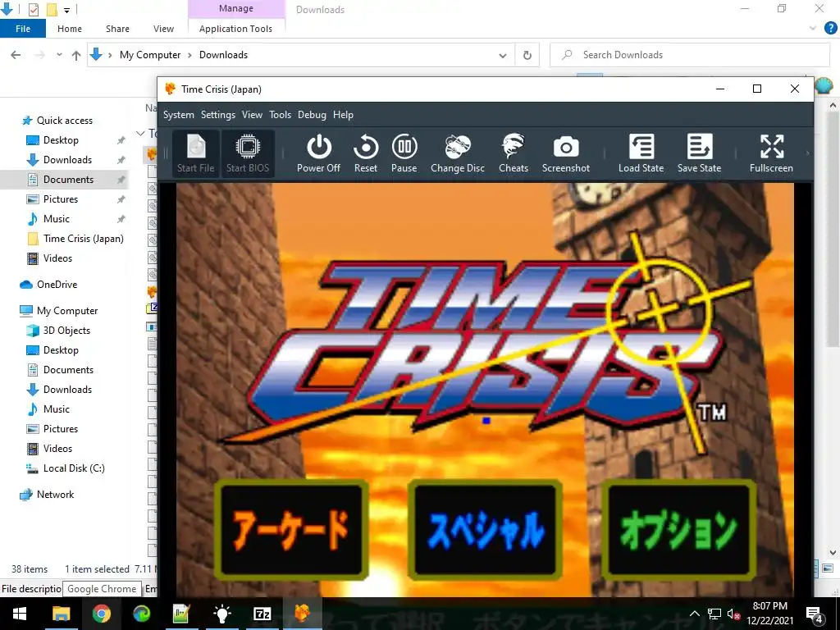Reset the emulated game
840x630 pixels.
[365, 153]
